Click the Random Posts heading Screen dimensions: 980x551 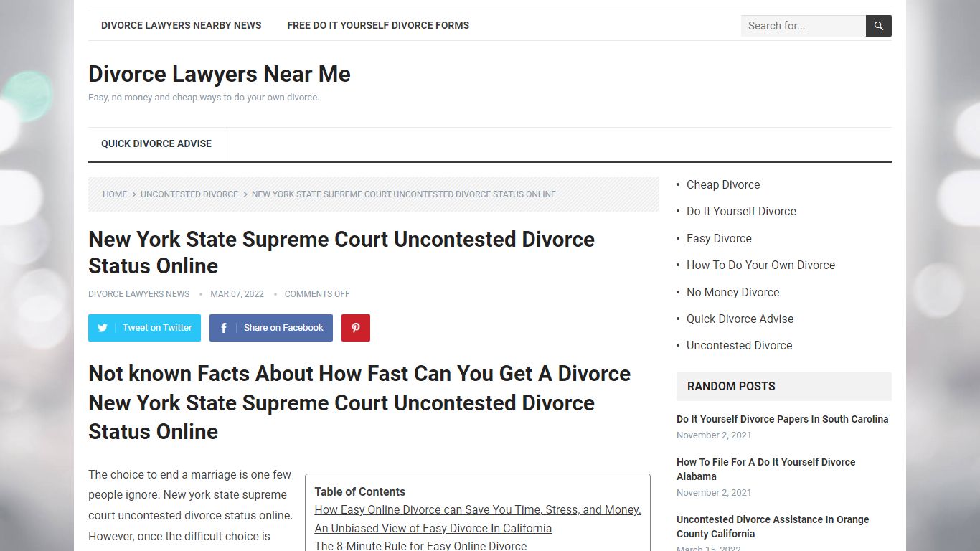(731, 386)
